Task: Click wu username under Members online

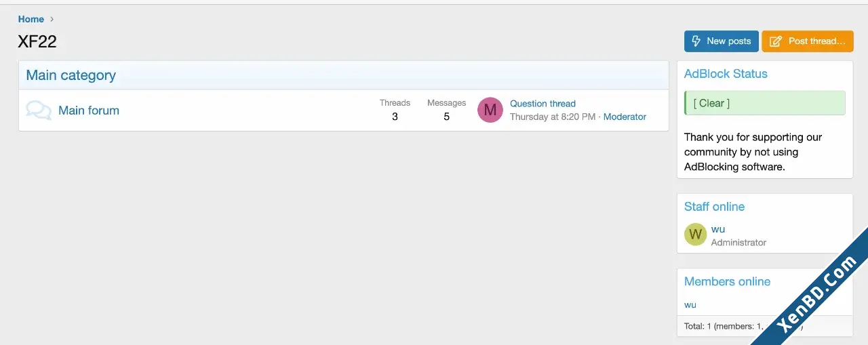Action: 690,304
